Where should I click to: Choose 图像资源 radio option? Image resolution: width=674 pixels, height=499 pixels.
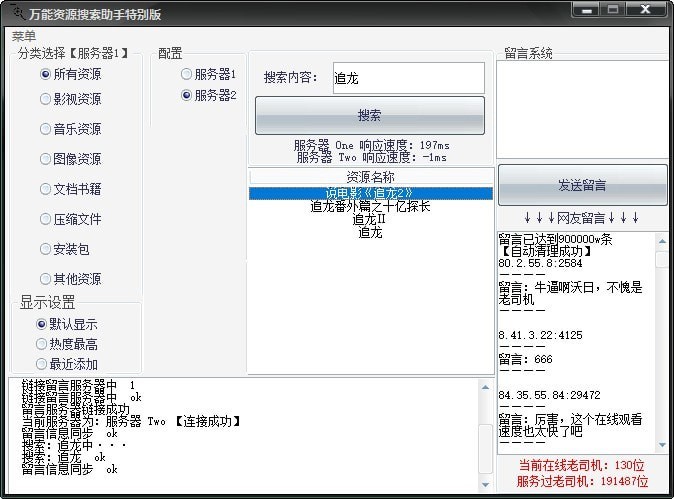(71, 159)
